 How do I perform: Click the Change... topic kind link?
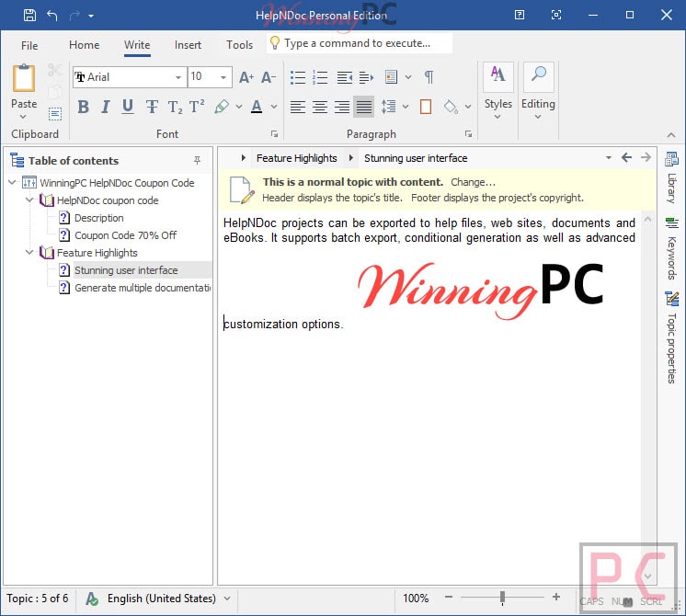(473, 182)
